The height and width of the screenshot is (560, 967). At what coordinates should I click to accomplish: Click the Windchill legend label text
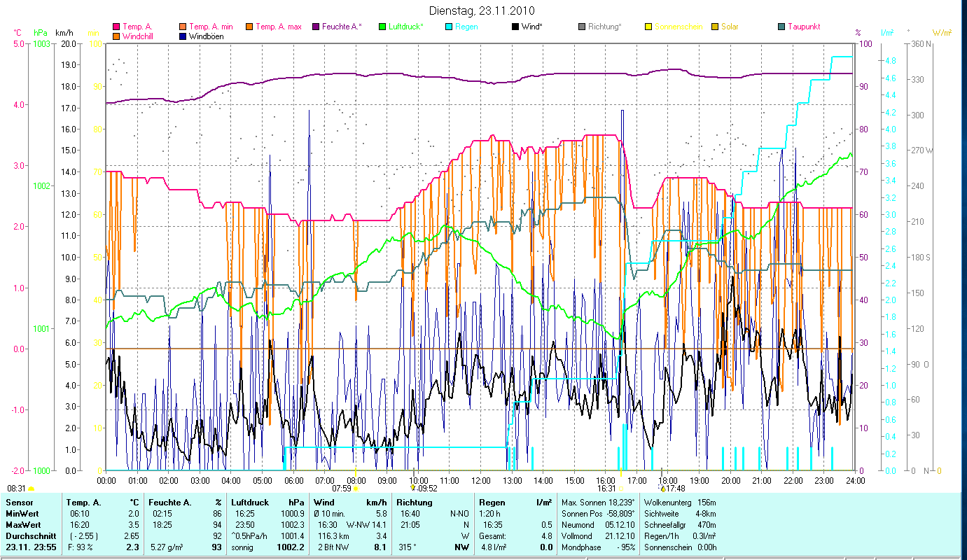point(139,36)
